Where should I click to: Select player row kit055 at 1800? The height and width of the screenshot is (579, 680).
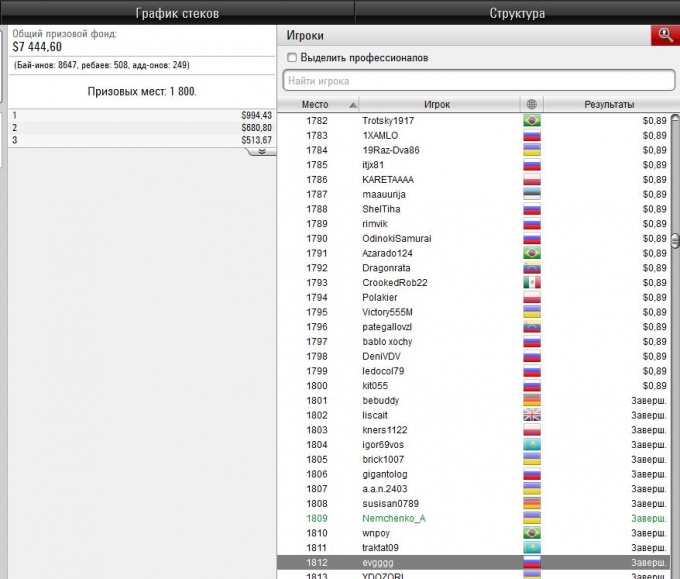474,386
